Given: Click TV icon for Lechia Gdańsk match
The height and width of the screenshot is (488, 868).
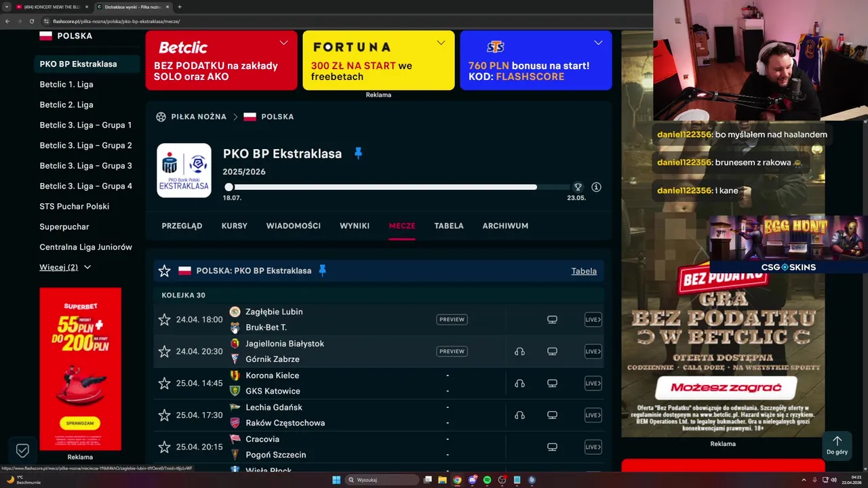Looking at the screenshot, I should tap(552, 415).
